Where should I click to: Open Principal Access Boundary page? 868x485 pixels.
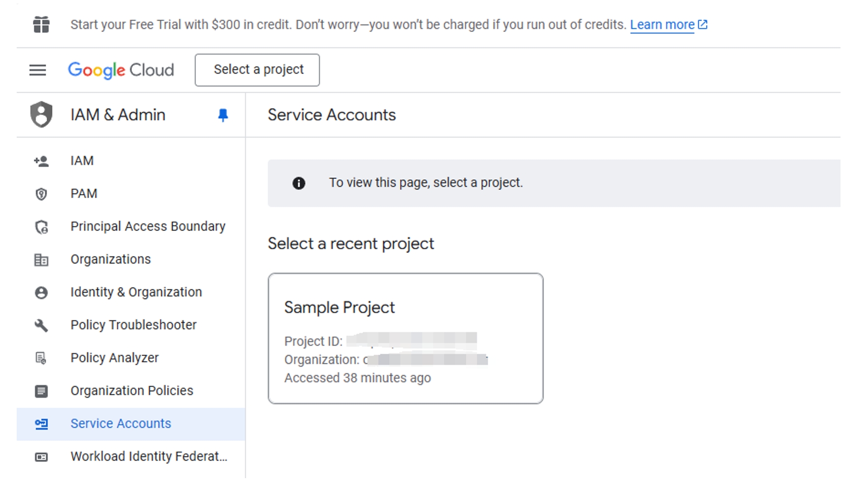131,227
